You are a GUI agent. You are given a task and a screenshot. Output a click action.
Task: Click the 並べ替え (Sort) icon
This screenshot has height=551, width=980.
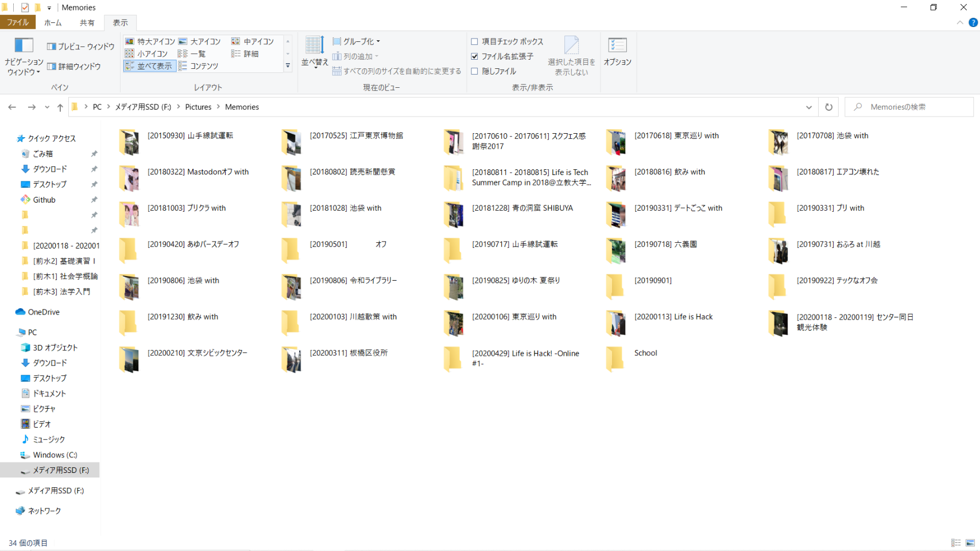click(314, 52)
